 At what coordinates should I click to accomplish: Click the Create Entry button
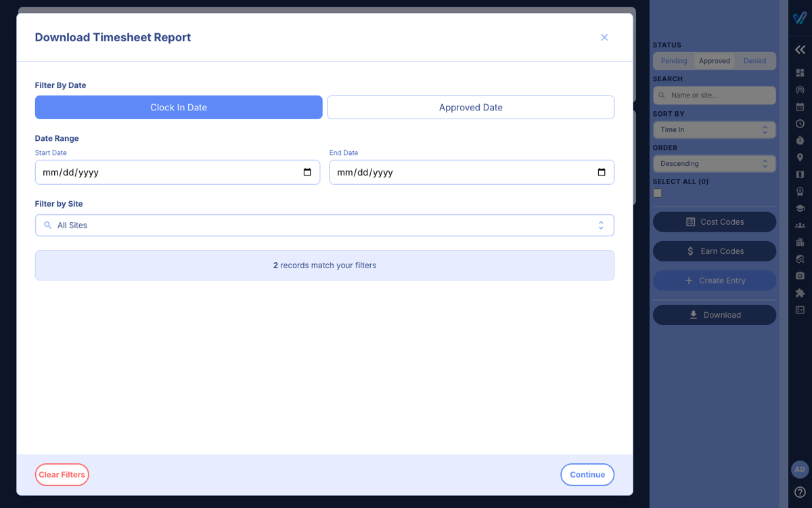tap(715, 280)
